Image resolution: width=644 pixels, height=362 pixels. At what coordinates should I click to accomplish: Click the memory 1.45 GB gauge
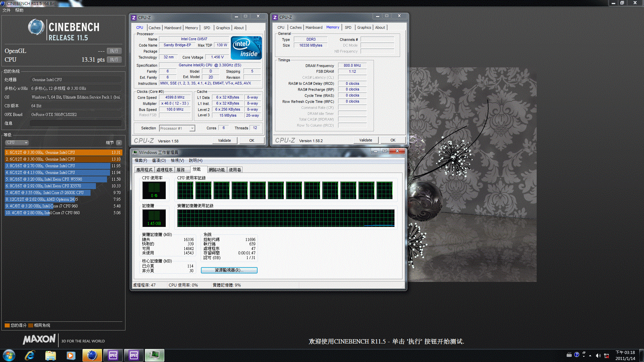(154, 218)
